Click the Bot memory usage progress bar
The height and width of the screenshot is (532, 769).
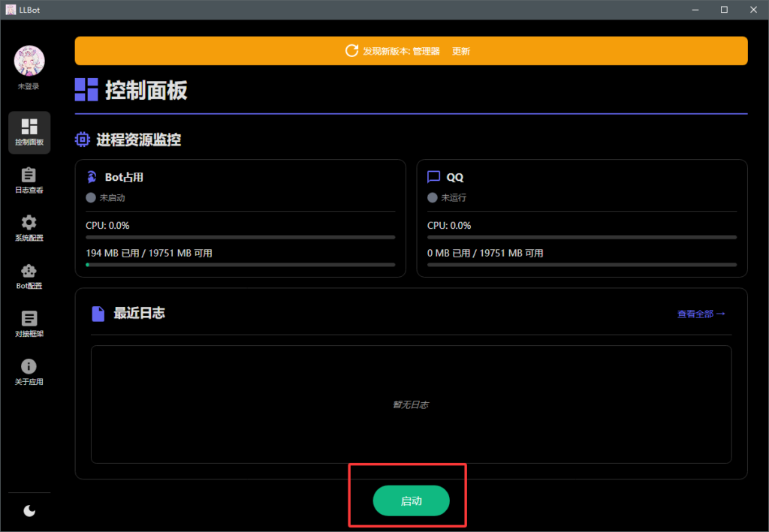click(240, 265)
